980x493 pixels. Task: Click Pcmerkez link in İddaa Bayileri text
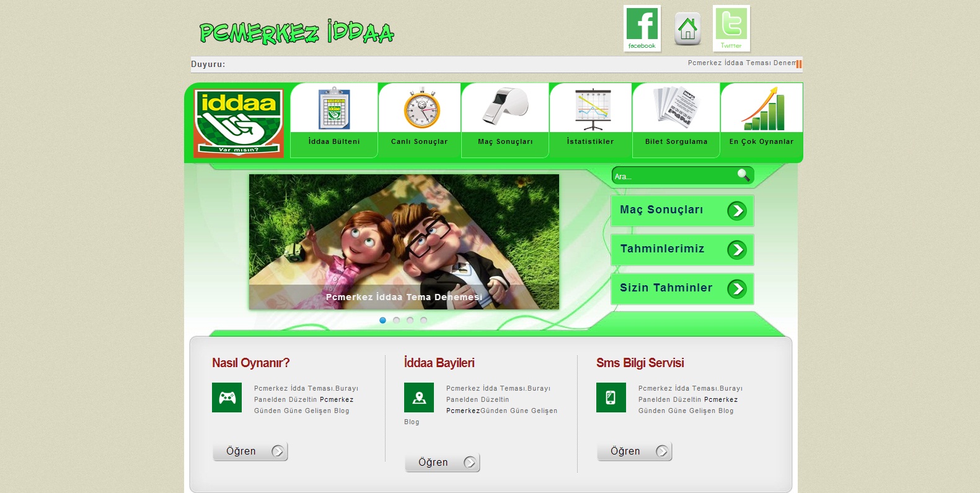(x=463, y=411)
